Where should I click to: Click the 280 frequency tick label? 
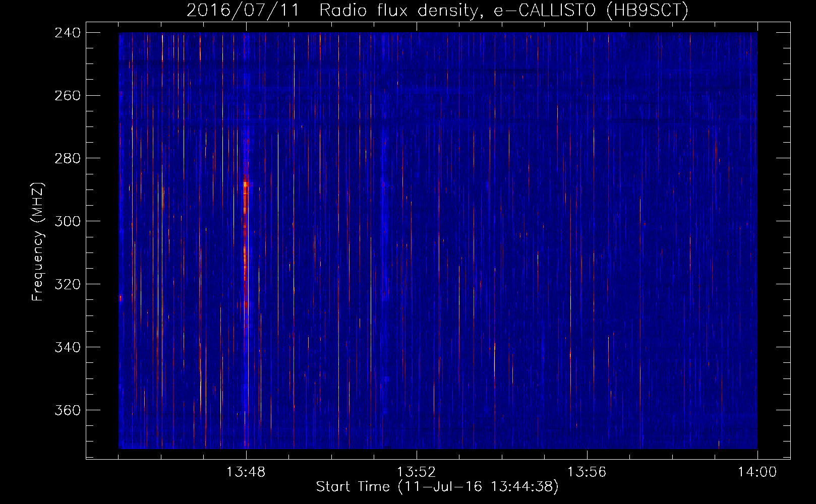(68, 158)
